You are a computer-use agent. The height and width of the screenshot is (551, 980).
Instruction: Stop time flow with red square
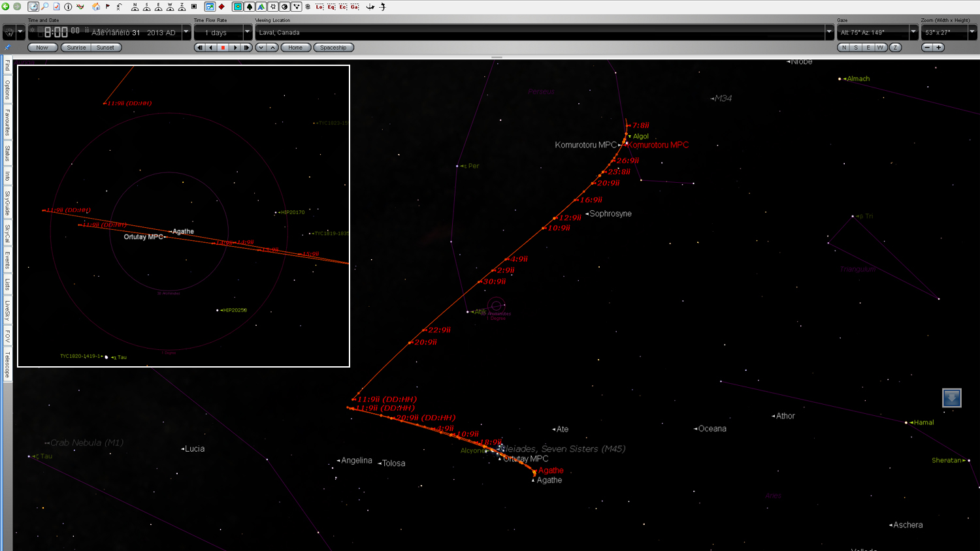tap(223, 48)
